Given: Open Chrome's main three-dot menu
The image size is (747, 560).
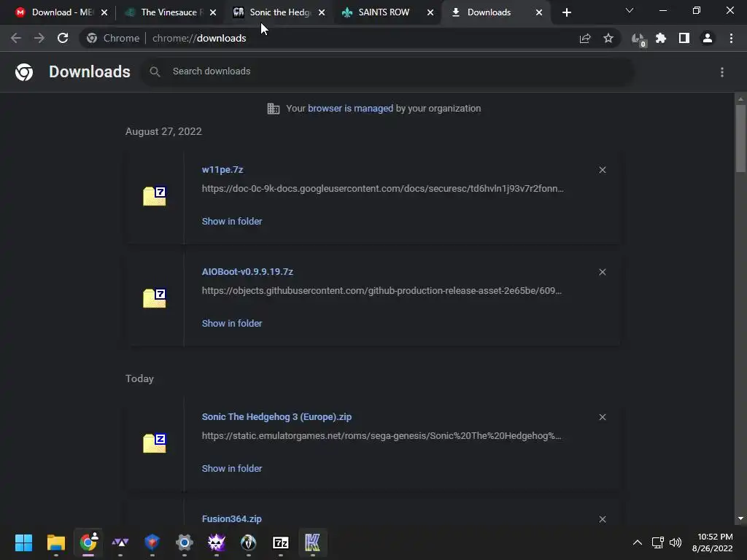Looking at the screenshot, I should [x=731, y=38].
